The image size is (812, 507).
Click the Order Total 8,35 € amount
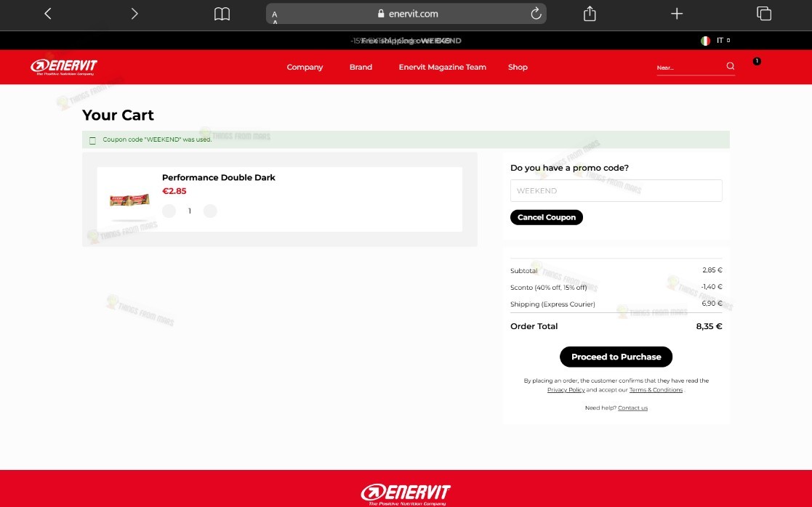click(x=709, y=326)
